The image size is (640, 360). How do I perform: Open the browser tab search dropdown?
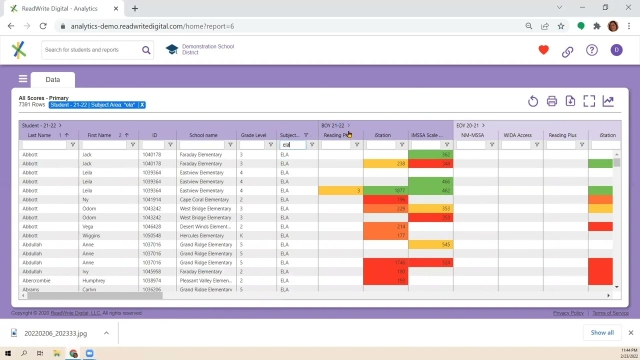pyautogui.click(x=559, y=8)
